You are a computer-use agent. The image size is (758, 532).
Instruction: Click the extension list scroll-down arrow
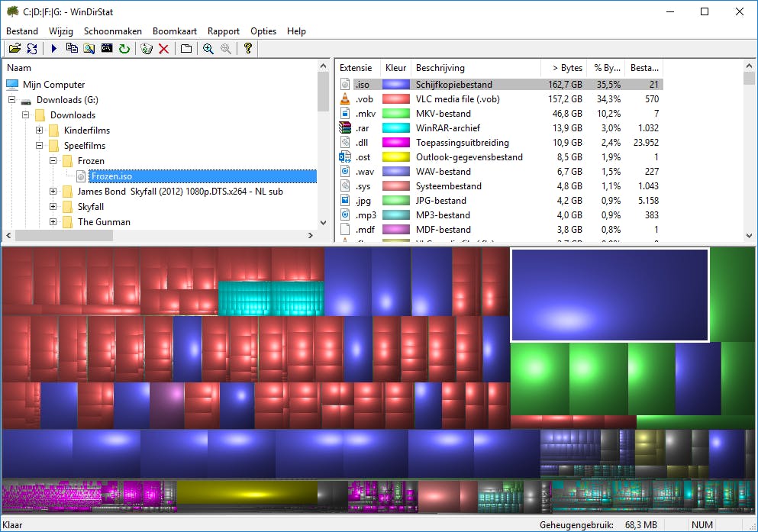749,236
